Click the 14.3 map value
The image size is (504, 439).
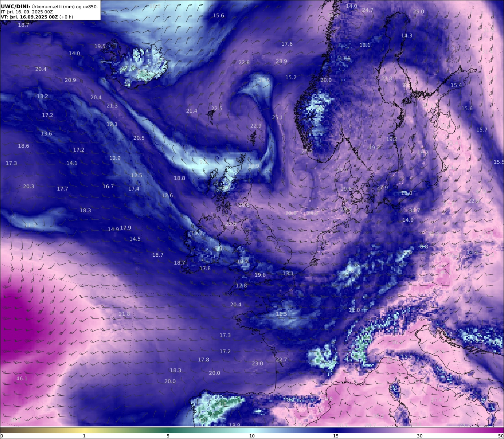pos(407,36)
